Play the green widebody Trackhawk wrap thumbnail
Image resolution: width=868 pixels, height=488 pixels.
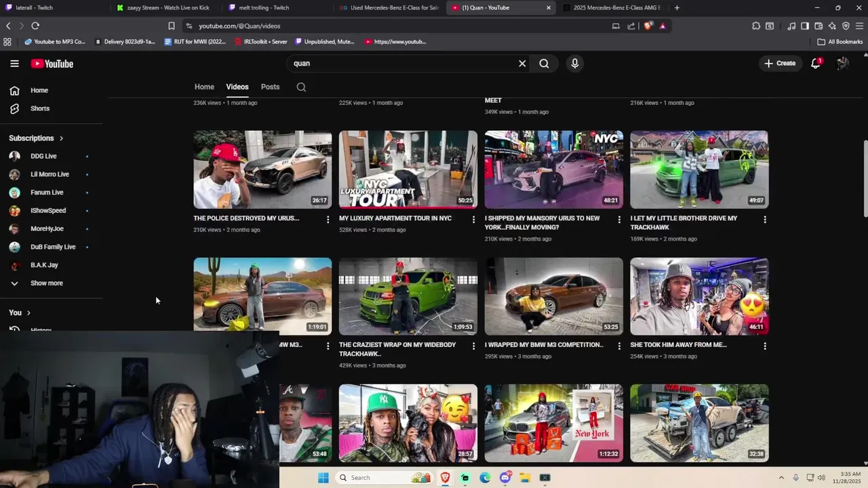408,296
